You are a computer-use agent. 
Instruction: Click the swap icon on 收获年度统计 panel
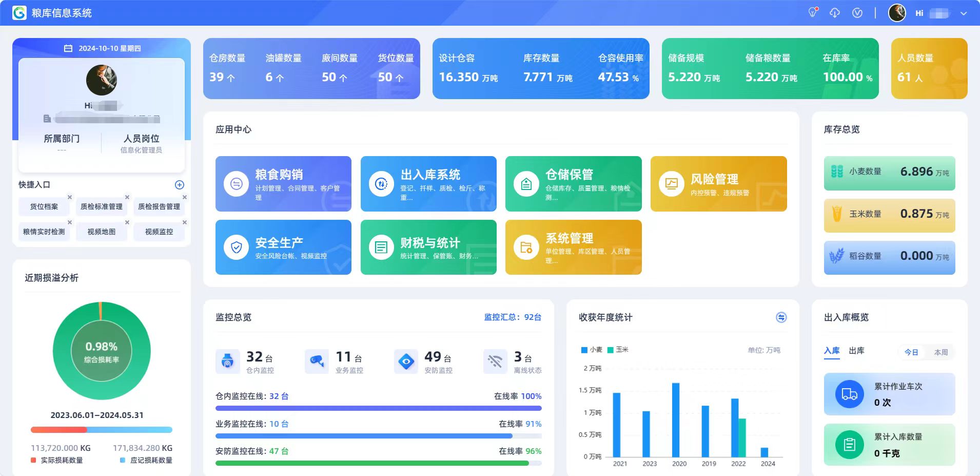pos(781,317)
